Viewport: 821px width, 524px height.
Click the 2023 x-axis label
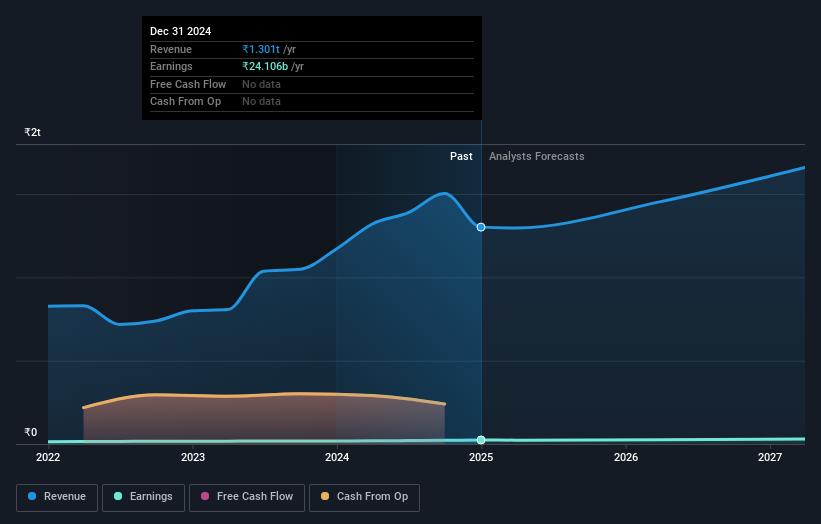pos(193,458)
